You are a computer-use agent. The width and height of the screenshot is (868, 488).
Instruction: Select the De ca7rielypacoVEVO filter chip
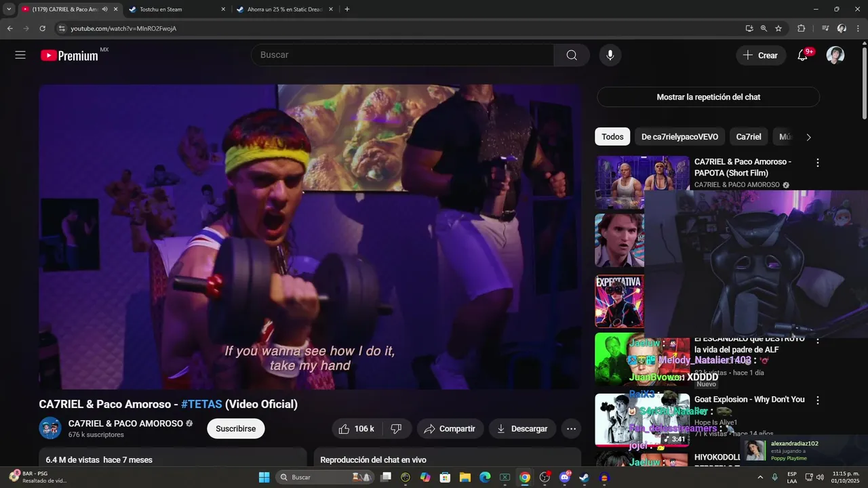[x=679, y=137]
